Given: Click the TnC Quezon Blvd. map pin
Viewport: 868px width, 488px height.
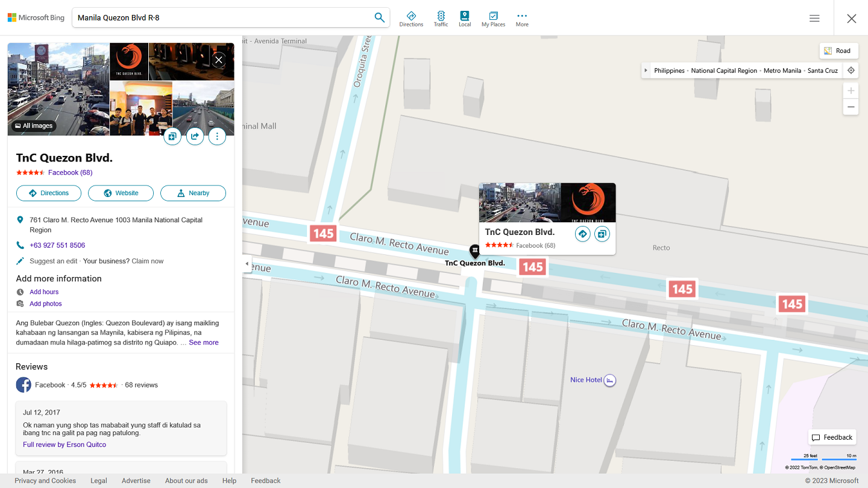Looking at the screenshot, I should tap(475, 251).
